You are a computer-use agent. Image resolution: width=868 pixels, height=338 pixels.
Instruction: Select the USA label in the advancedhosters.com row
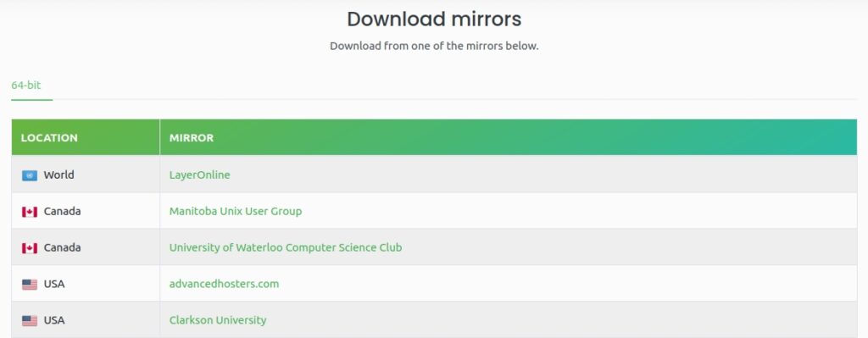pyautogui.click(x=54, y=284)
